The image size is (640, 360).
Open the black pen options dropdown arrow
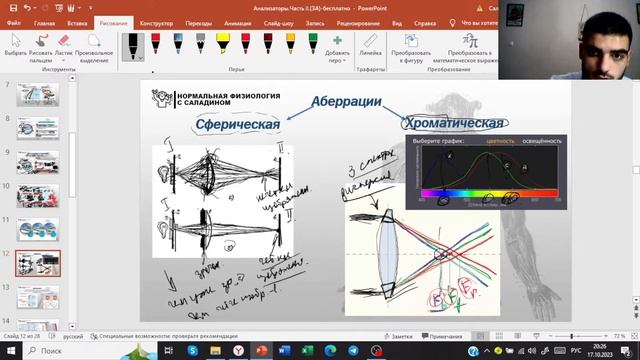pos(140,58)
